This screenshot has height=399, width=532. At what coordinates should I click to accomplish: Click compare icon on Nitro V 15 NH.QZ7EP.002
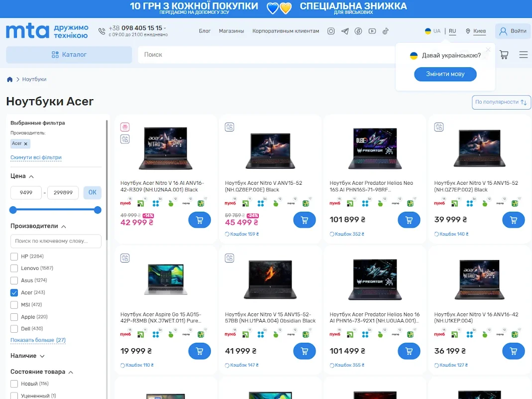pyautogui.click(x=439, y=127)
